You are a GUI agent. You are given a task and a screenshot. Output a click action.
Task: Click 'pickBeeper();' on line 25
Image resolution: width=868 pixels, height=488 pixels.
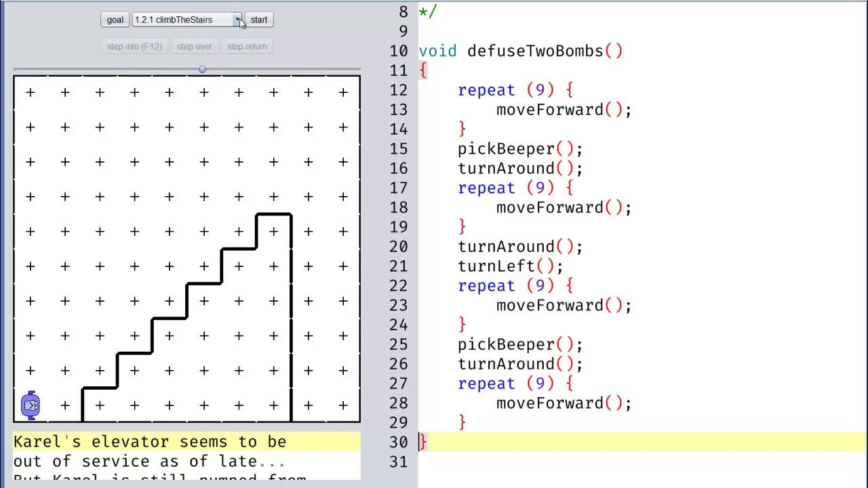point(520,344)
